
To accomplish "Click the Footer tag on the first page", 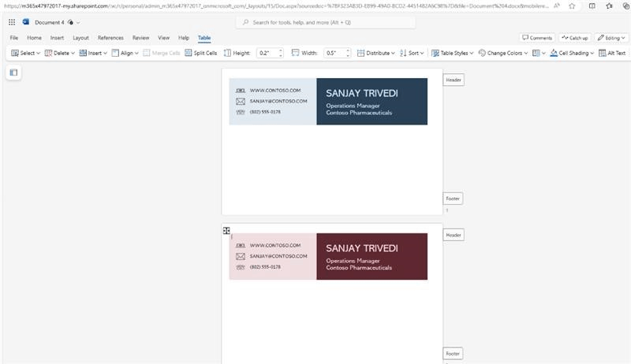I will pyautogui.click(x=453, y=199).
